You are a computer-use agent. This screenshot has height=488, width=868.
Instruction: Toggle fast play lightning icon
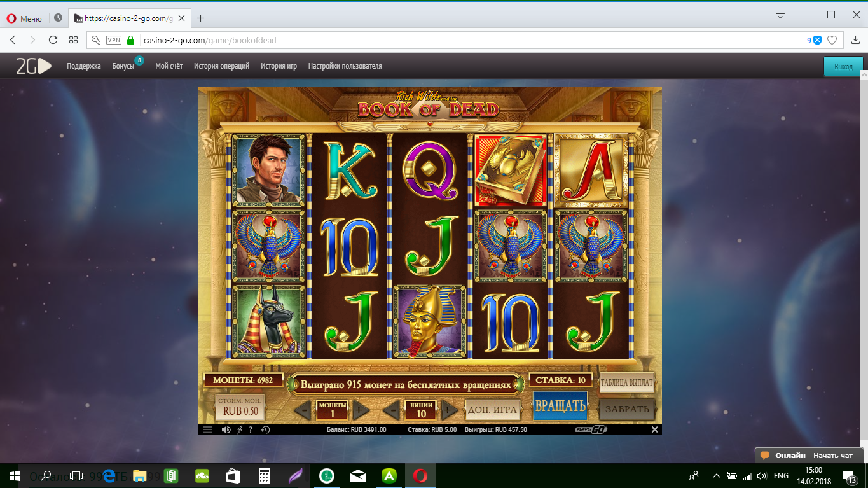tap(240, 429)
